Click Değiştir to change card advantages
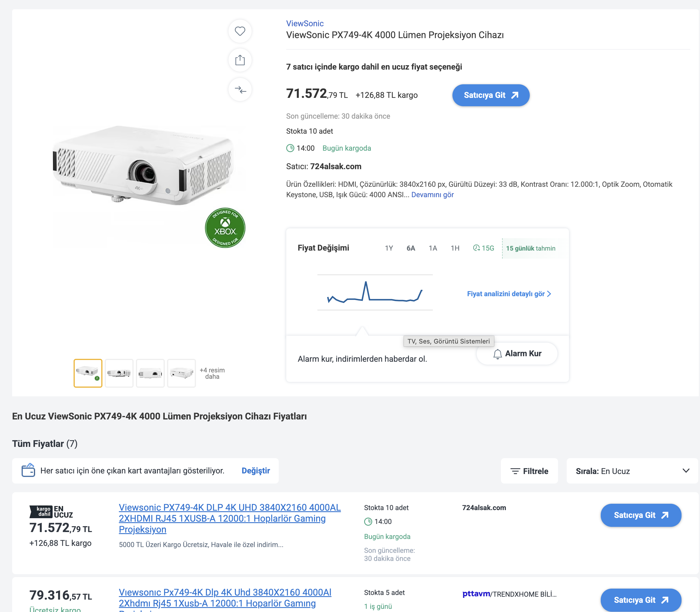 pyautogui.click(x=256, y=471)
